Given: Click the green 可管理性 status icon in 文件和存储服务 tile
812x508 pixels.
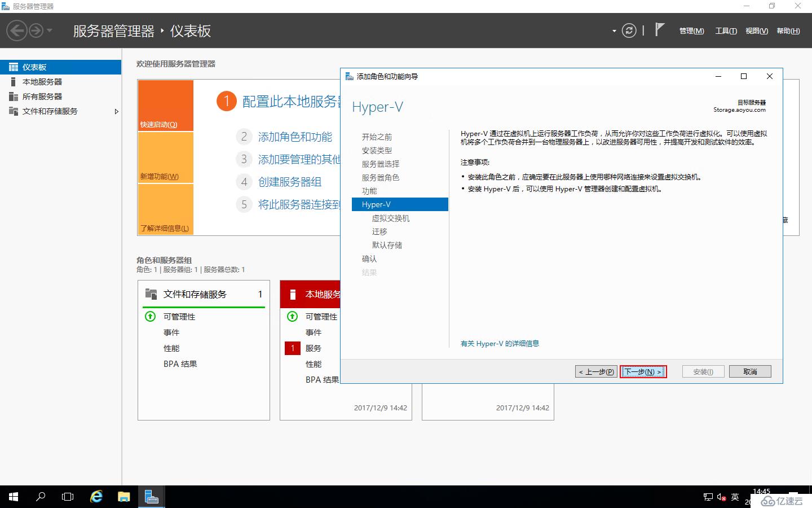Looking at the screenshot, I should pos(151,316).
